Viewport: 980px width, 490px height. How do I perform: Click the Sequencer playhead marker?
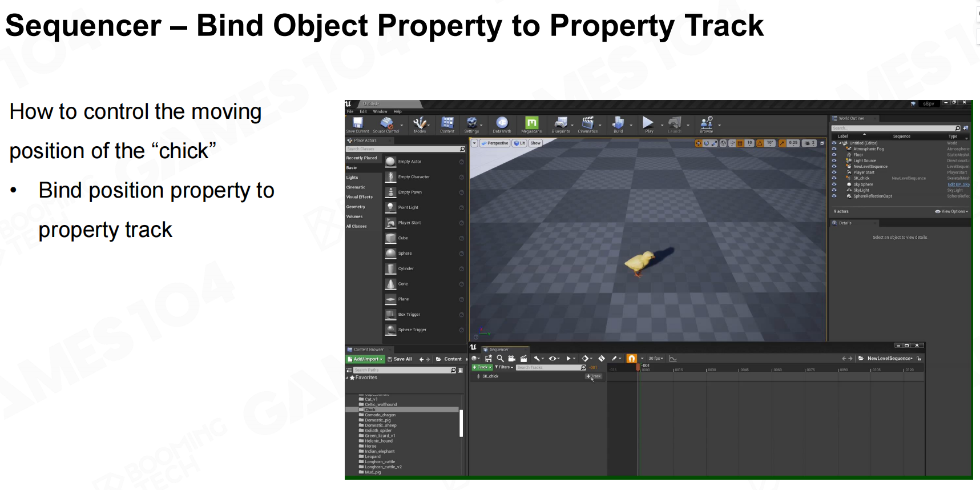tap(638, 368)
